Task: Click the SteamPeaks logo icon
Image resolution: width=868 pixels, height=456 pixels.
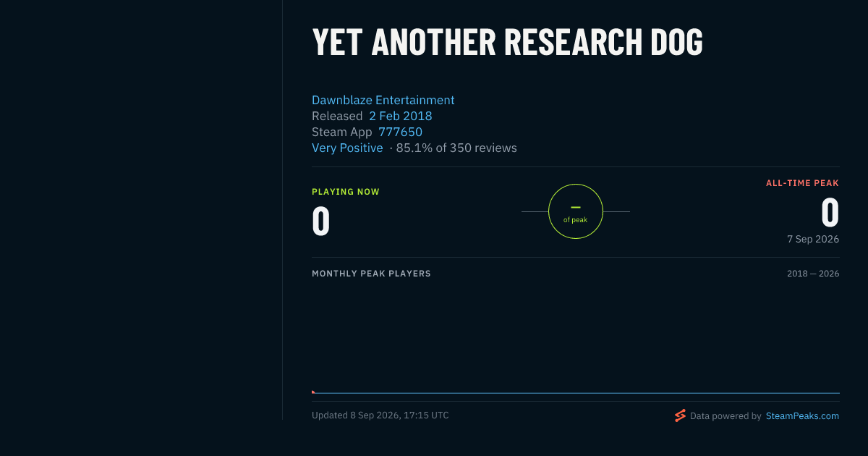Action: 680,415
